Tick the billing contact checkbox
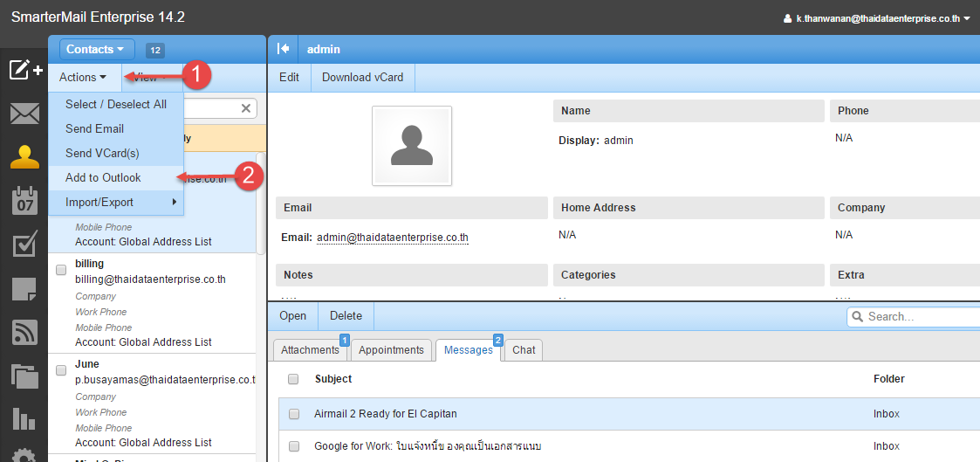 [x=61, y=270]
